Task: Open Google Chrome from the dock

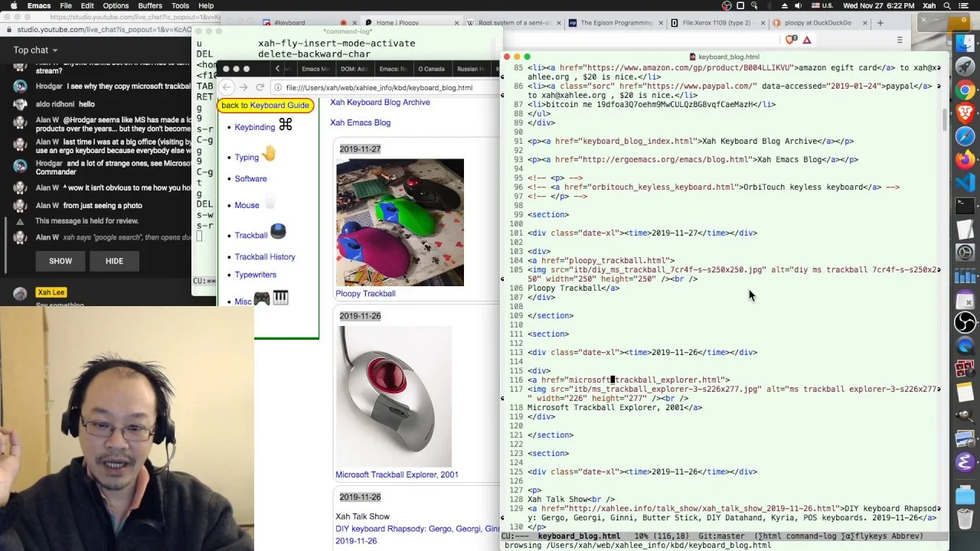Action: point(965,90)
